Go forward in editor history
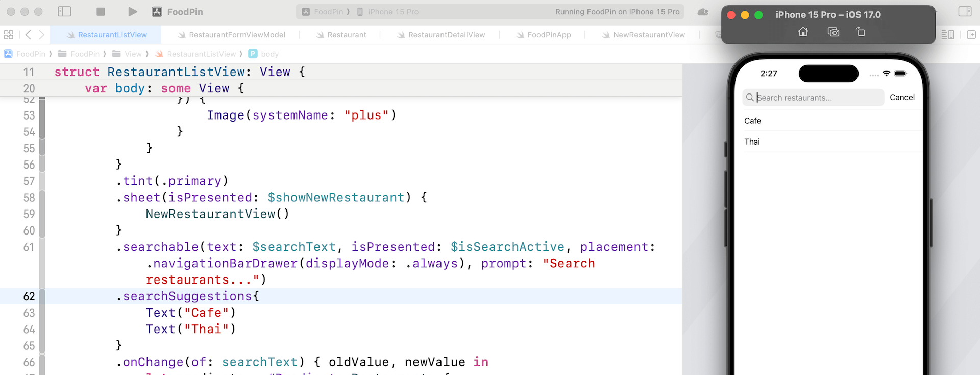The height and width of the screenshot is (375, 980). [42, 35]
